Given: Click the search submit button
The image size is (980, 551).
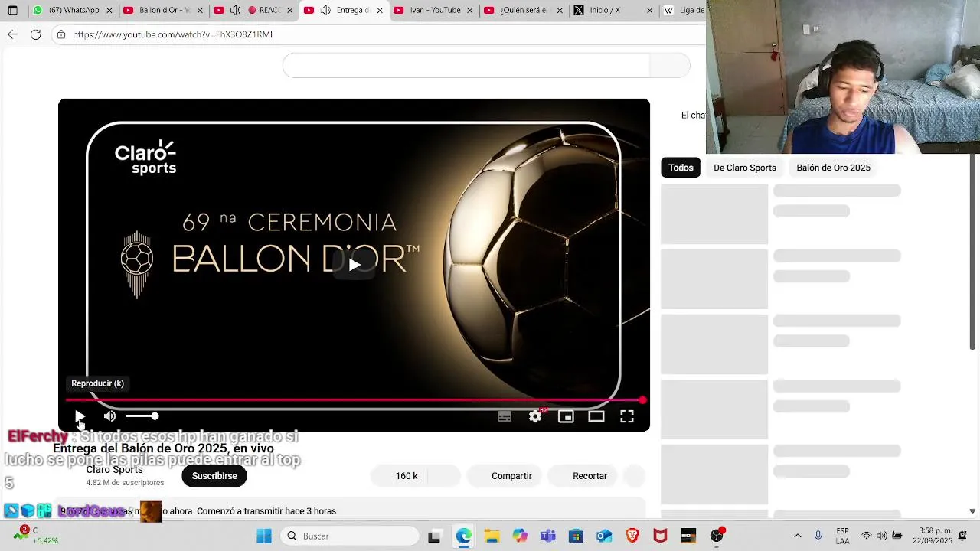Looking at the screenshot, I should pos(670,66).
